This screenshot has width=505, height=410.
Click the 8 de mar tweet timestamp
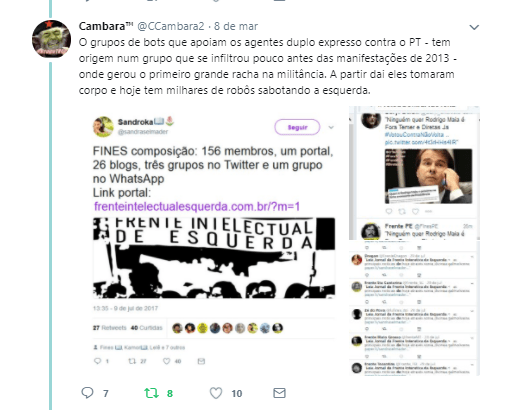point(236,26)
